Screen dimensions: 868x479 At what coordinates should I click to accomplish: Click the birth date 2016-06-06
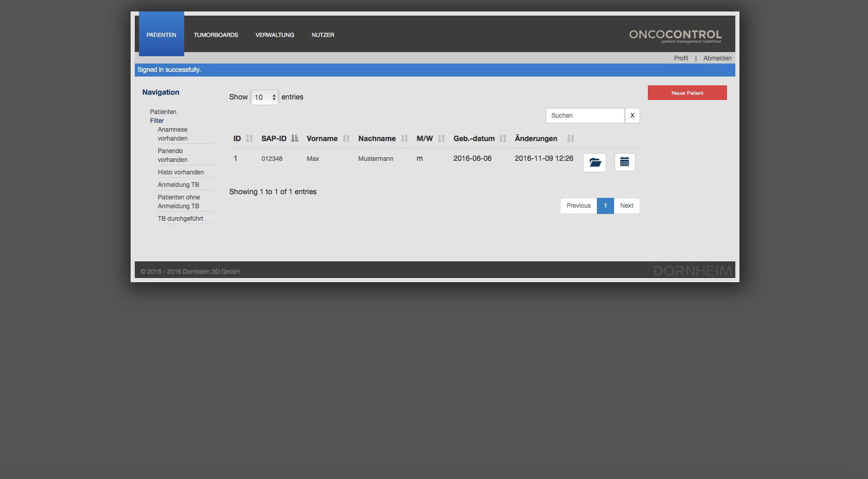(x=473, y=158)
